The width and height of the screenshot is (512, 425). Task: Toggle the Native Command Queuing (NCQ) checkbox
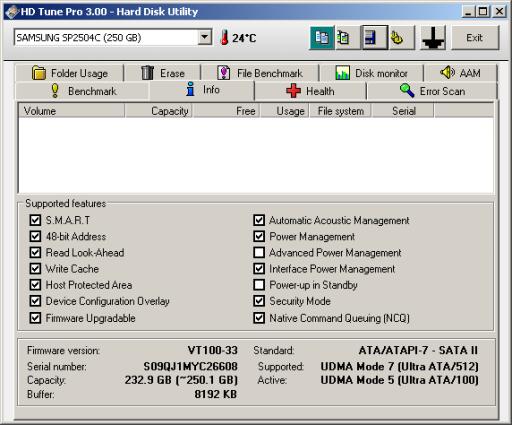pos(259,318)
